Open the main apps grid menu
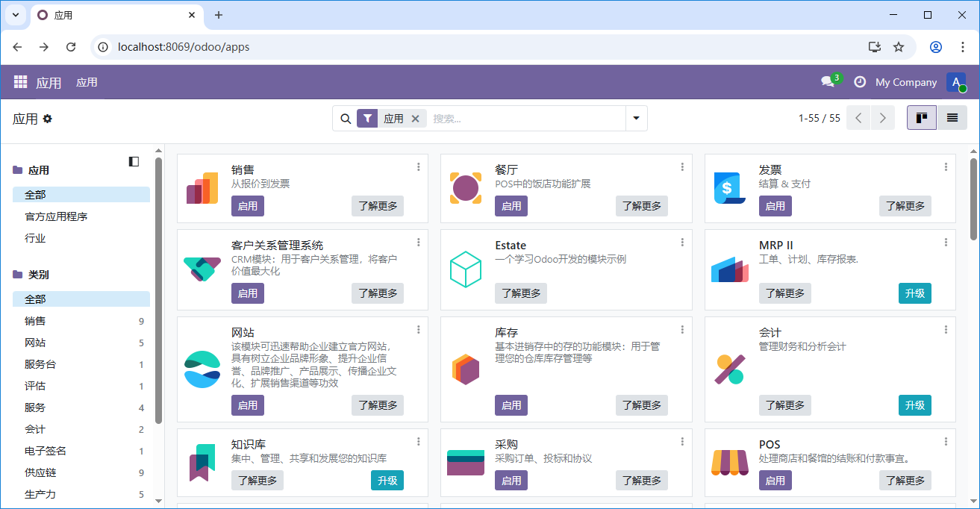980x509 pixels. coord(20,82)
